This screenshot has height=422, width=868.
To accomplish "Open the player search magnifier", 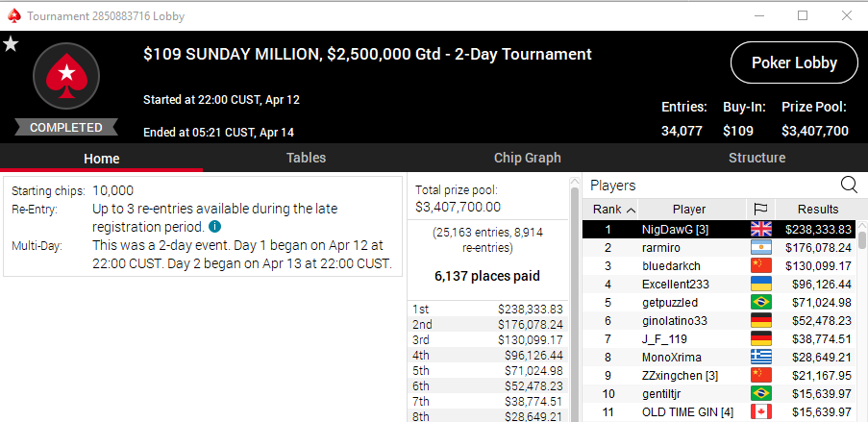I will (x=849, y=185).
